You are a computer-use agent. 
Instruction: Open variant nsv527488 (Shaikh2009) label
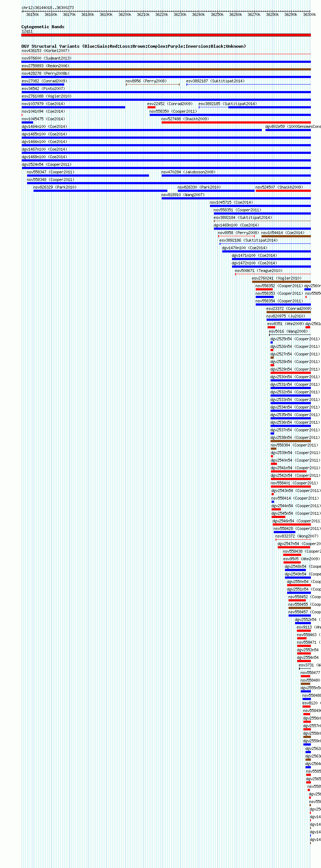click(185, 119)
